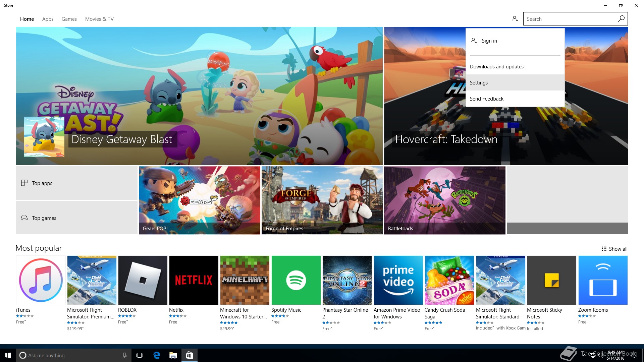Click the Disney Getaway Blast app icon

click(44, 137)
